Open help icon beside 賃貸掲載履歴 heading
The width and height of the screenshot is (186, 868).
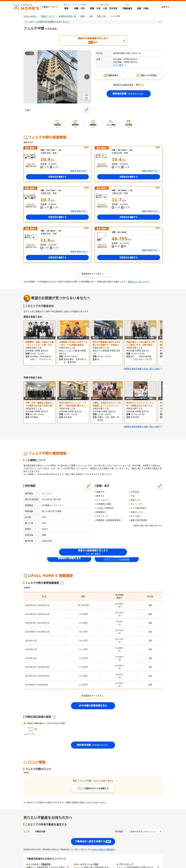click(x=62, y=583)
